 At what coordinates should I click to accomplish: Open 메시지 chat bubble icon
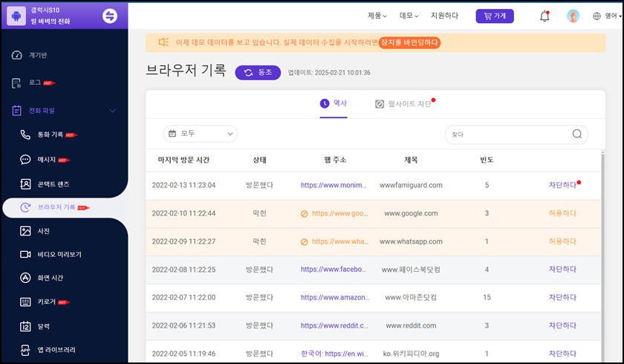[25, 160]
